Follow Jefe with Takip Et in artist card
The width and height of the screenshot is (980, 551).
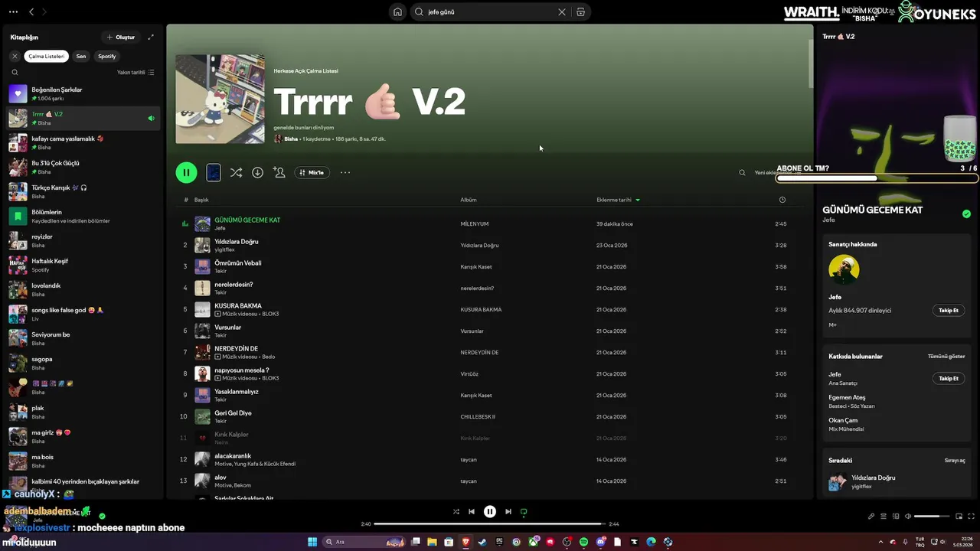coord(949,310)
